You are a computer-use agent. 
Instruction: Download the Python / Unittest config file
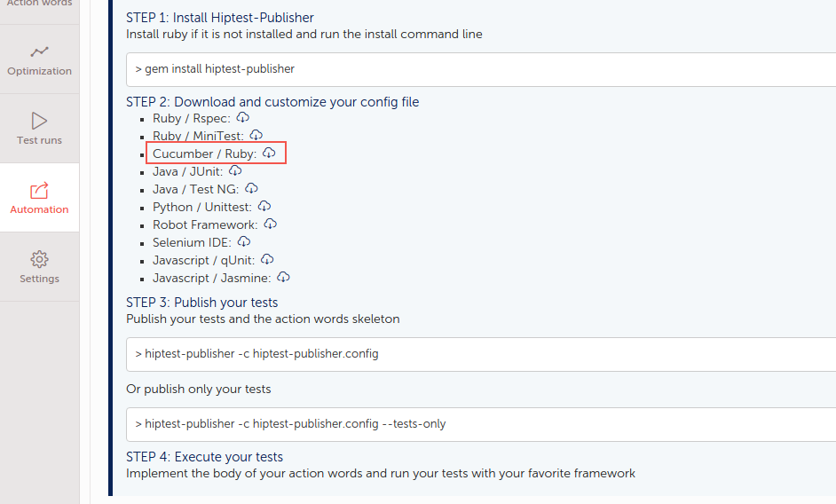[264, 206]
